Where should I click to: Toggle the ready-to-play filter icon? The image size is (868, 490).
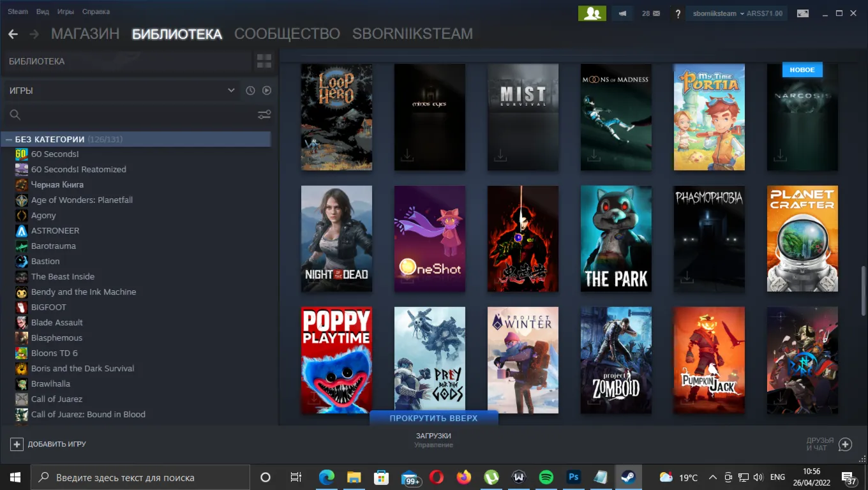[x=267, y=91]
